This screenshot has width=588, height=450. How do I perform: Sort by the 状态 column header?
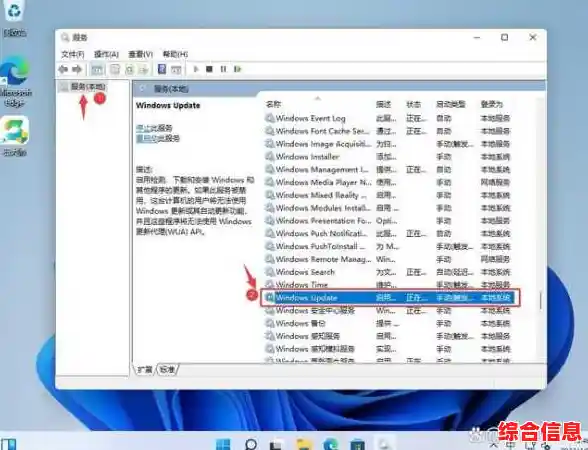(x=414, y=104)
